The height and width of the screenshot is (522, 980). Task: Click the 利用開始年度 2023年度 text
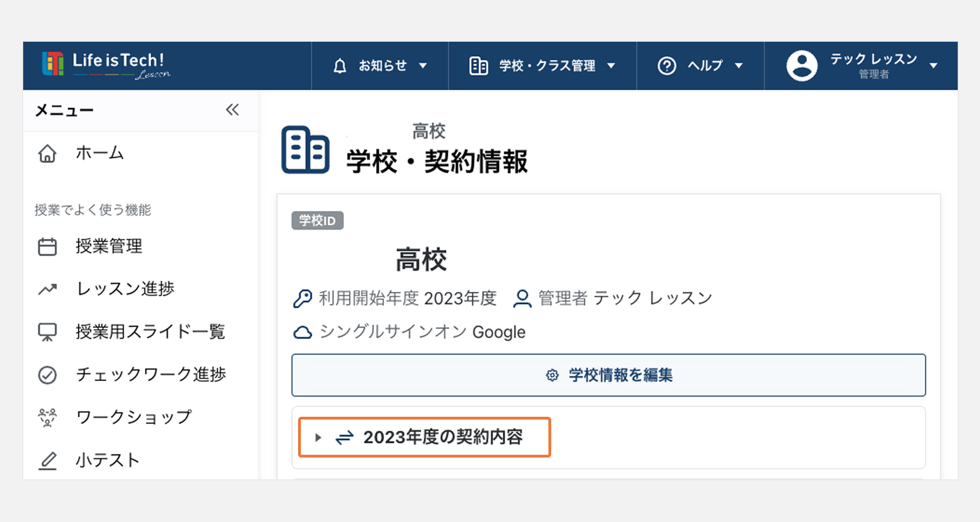pyautogui.click(x=407, y=298)
